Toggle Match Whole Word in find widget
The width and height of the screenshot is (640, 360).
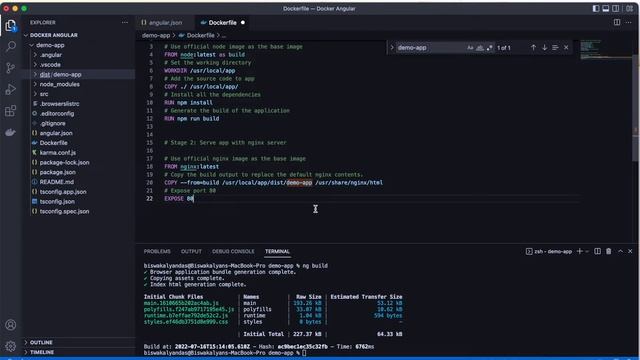480,48
